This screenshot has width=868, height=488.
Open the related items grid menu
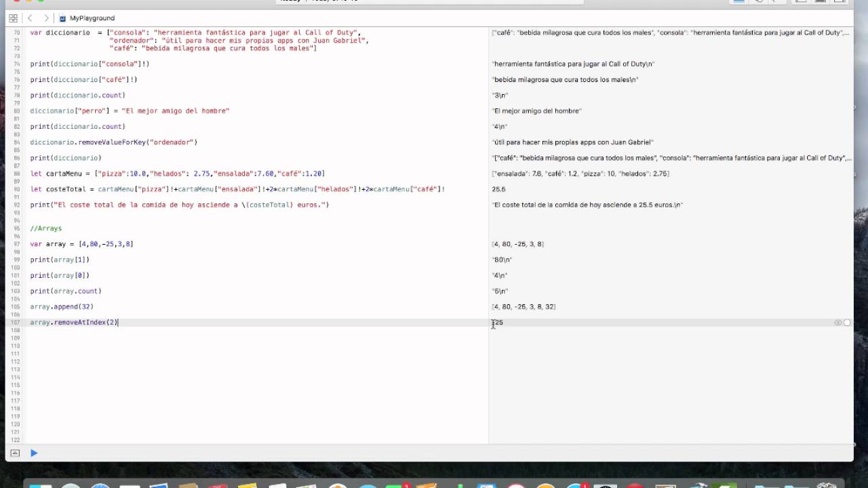coord(13,18)
